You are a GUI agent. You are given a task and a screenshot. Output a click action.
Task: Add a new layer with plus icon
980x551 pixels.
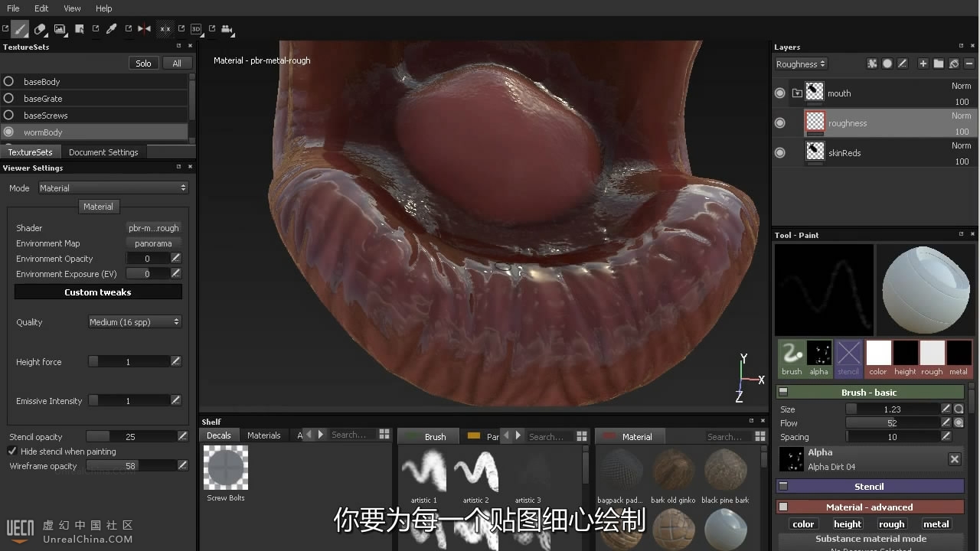923,64
